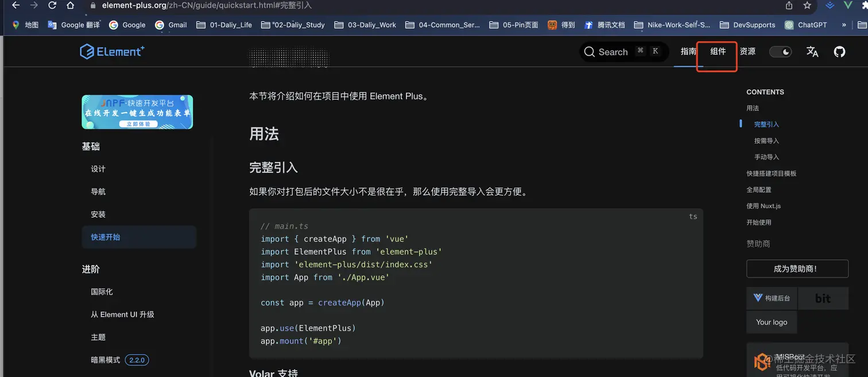
Task: Click the 完整引入 heading
Action: (273, 168)
